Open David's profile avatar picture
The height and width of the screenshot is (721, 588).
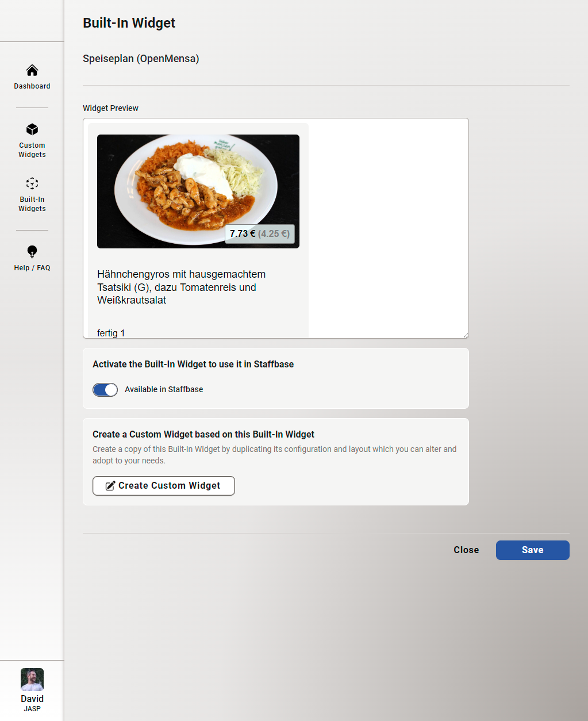(32, 679)
